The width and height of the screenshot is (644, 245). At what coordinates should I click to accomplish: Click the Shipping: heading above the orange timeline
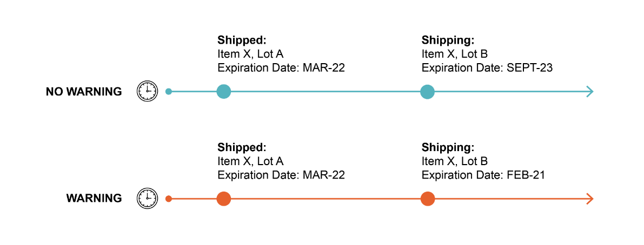click(448, 147)
